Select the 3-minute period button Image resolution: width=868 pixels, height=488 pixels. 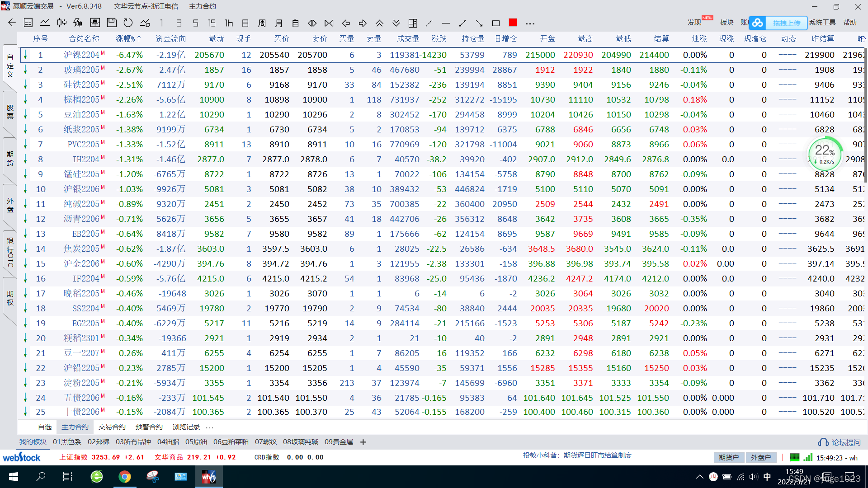pyautogui.click(x=179, y=23)
